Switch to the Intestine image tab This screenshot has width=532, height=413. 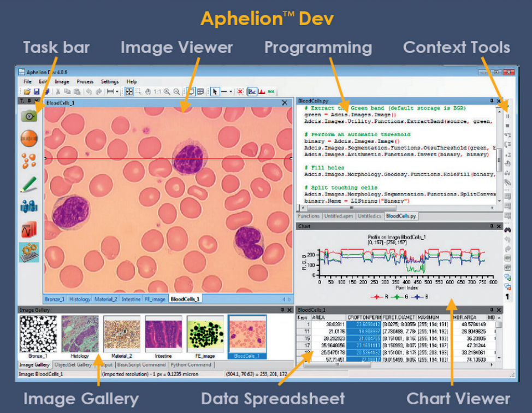click(x=131, y=299)
